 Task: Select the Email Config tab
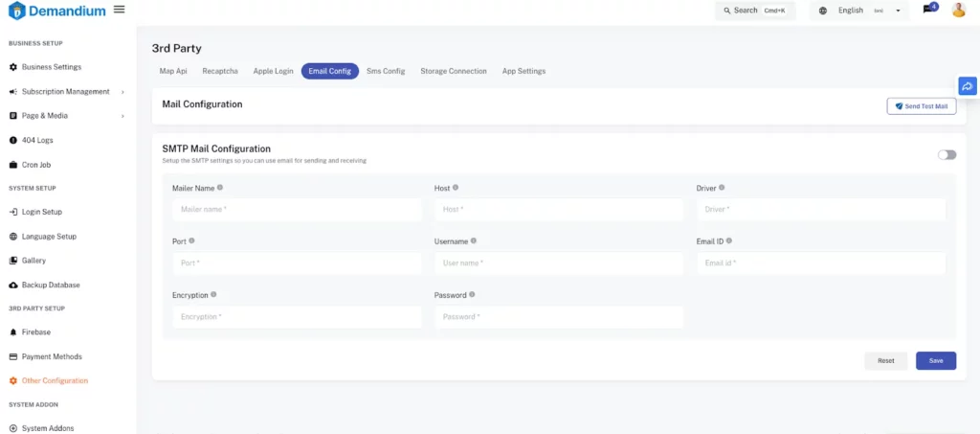330,71
